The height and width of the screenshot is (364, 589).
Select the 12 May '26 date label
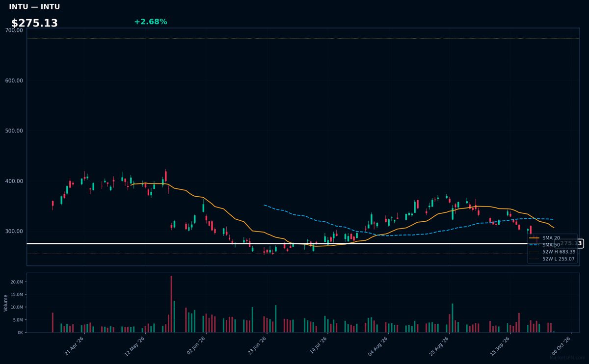tap(135, 346)
